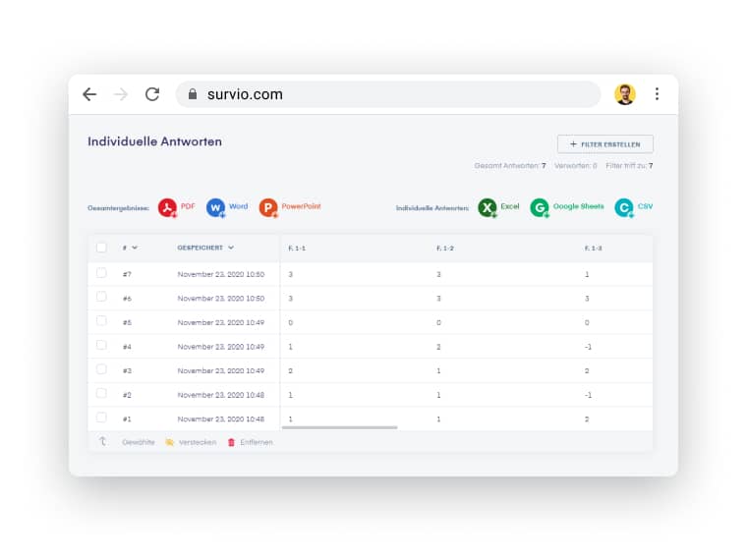Open response row #7
Viewport: 747px width, 560px height.
point(371,274)
